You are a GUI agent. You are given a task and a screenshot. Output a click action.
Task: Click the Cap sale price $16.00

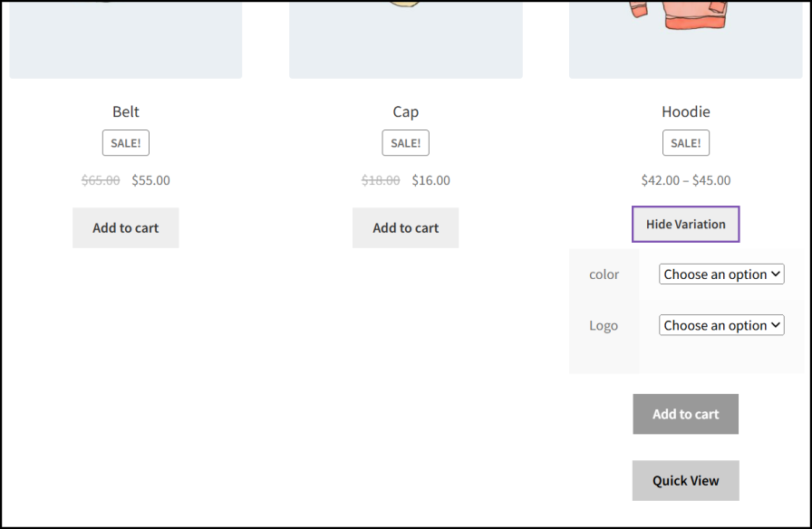click(x=430, y=180)
